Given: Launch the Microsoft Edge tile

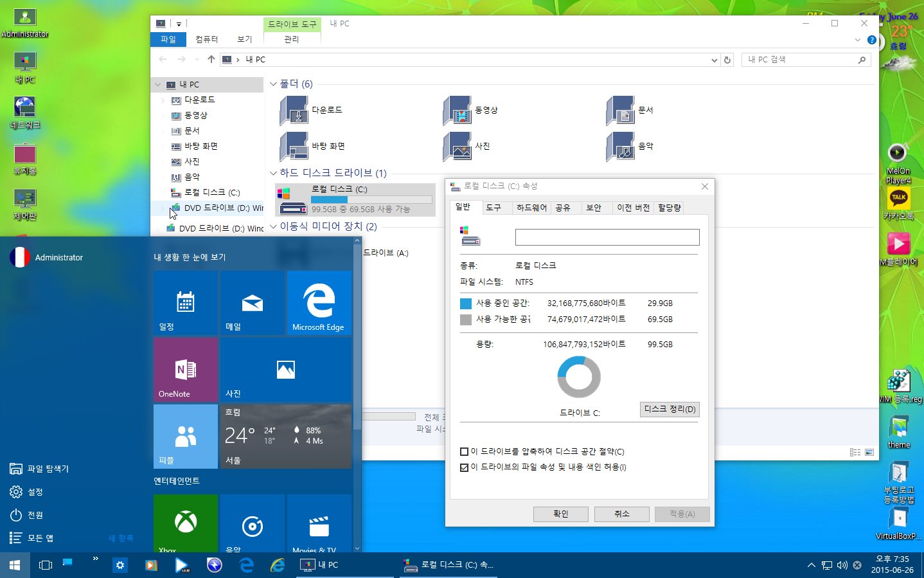Looking at the screenshot, I should (x=319, y=302).
